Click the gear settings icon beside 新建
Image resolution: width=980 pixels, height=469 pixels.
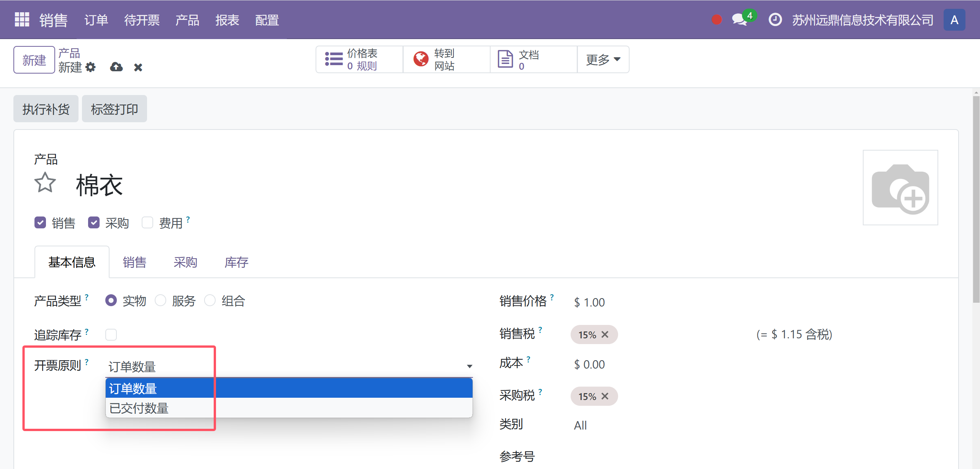[90, 67]
